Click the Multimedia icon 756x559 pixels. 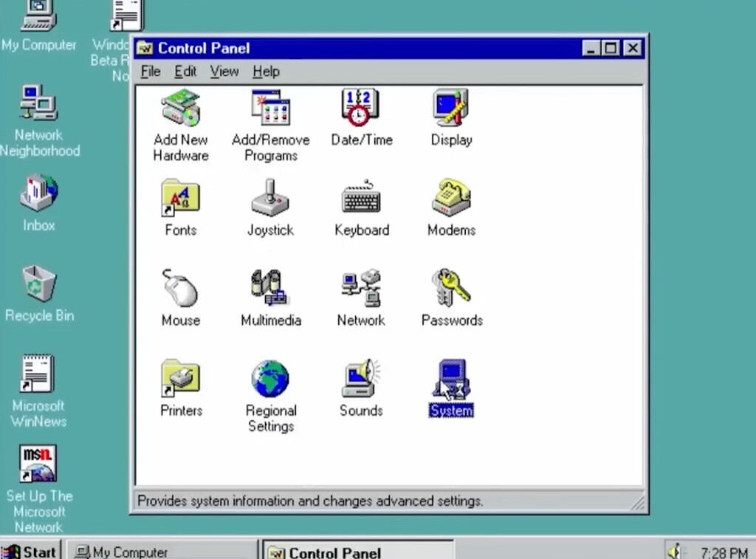tap(270, 288)
